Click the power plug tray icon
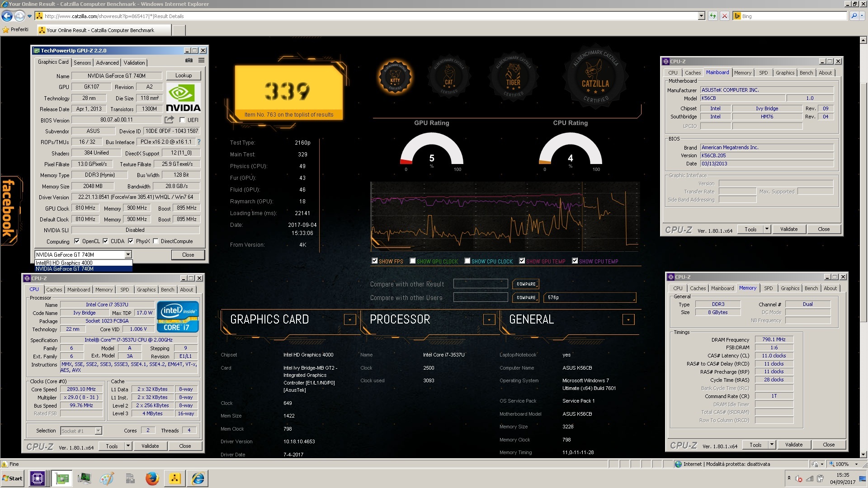The image size is (868, 488). (x=821, y=479)
